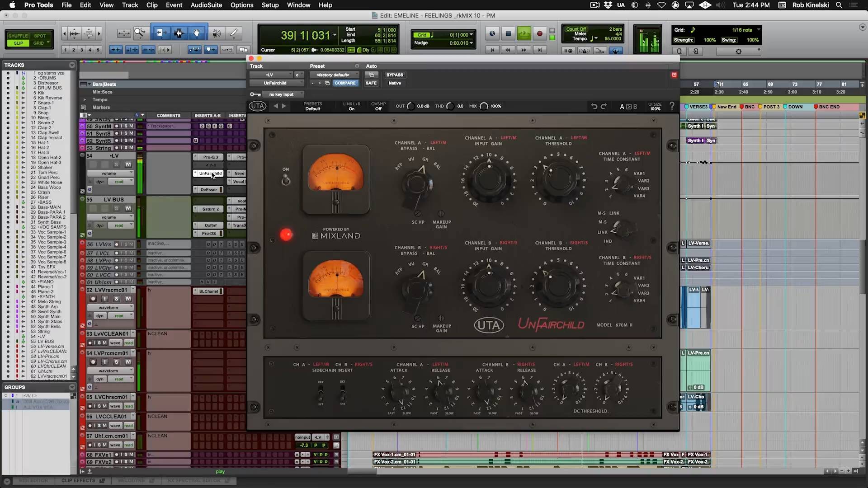
Task: Select SLIP edit mode
Action: (x=18, y=43)
